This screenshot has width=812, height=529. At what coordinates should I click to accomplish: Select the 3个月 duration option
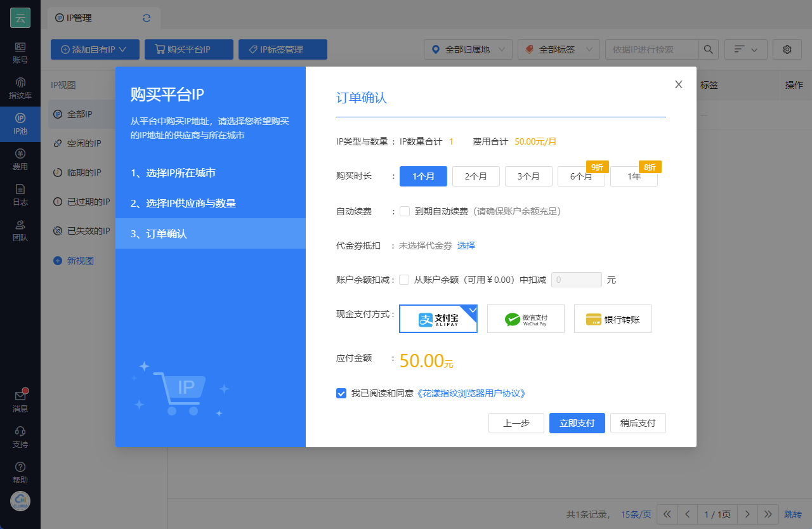528,176
